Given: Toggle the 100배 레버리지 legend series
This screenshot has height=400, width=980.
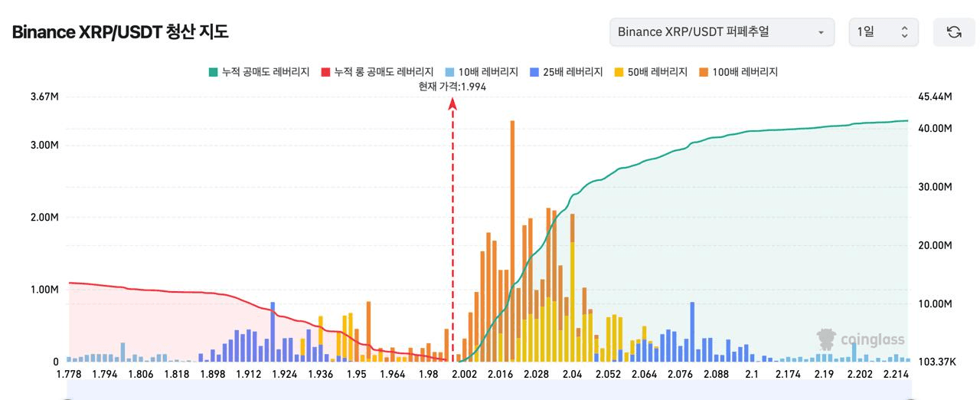Looking at the screenshot, I should click(x=738, y=72).
